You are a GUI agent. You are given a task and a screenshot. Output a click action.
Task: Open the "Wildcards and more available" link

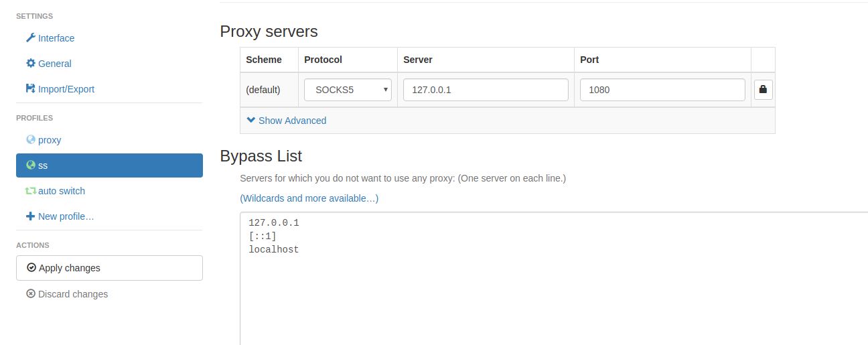(309, 198)
